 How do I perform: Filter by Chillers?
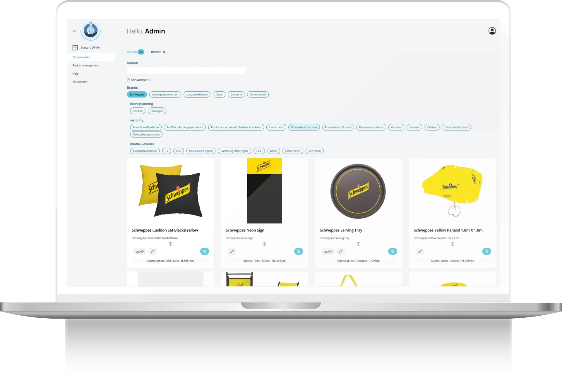[x=432, y=127]
